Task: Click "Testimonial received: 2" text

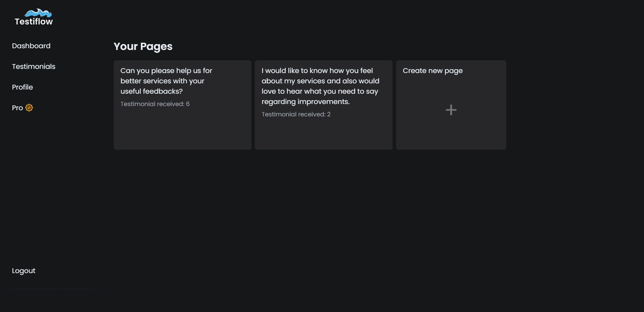Action: pos(296,114)
